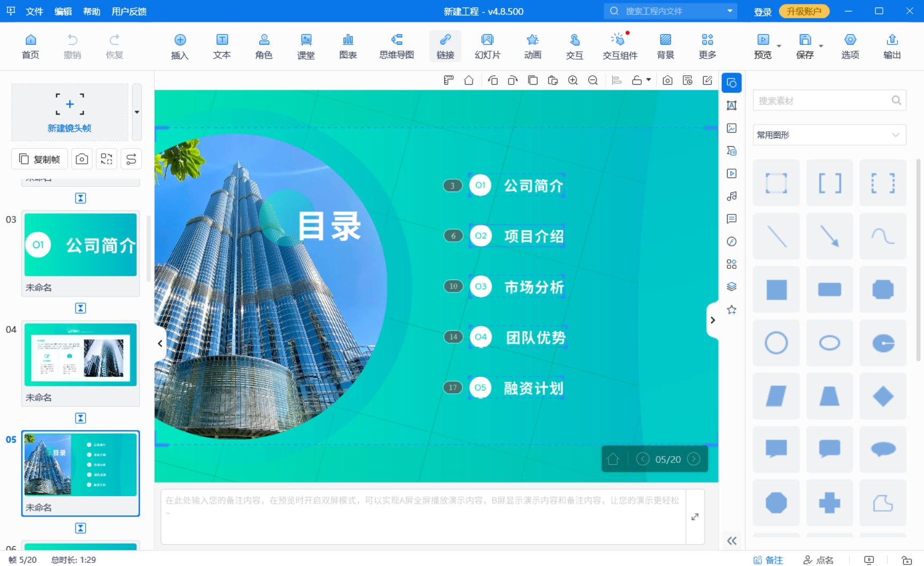Open 备注 notes in status bar
Image resolution: width=924 pixels, height=566 pixels.
[x=768, y=560]
